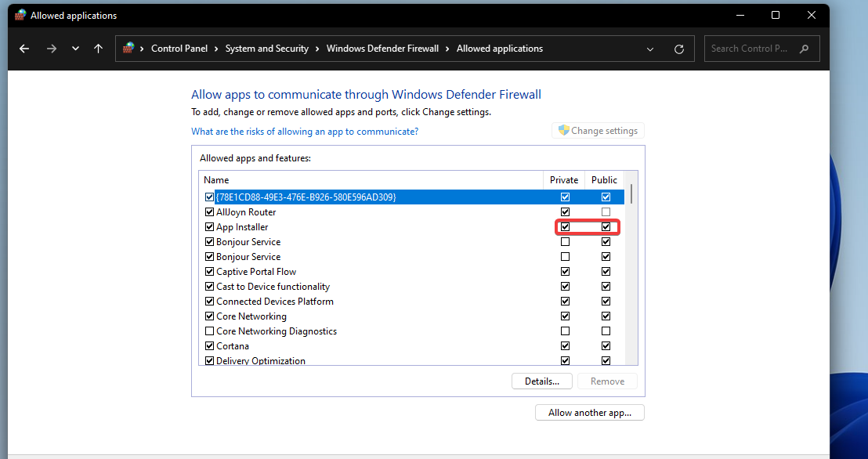Viewport: 868px width, 459px height.
Task: Select the Search Control Panel input field
Action: coord(748,48)
